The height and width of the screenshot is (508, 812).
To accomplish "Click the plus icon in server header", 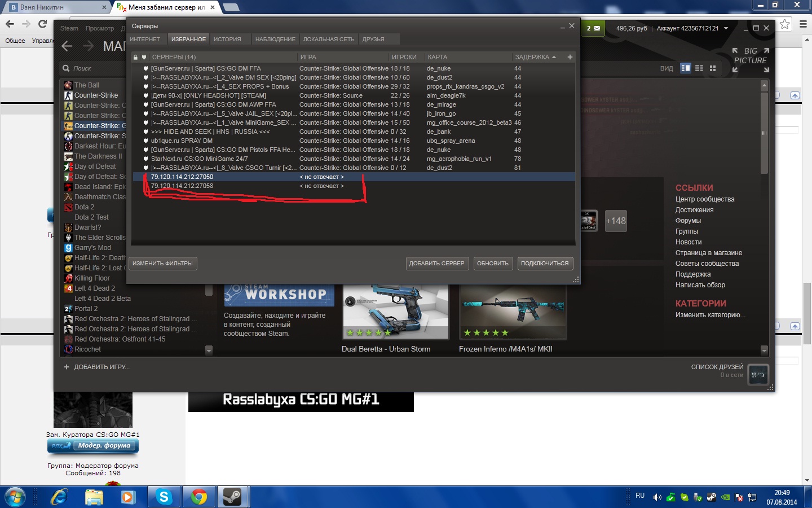I will tap(570, 57).
